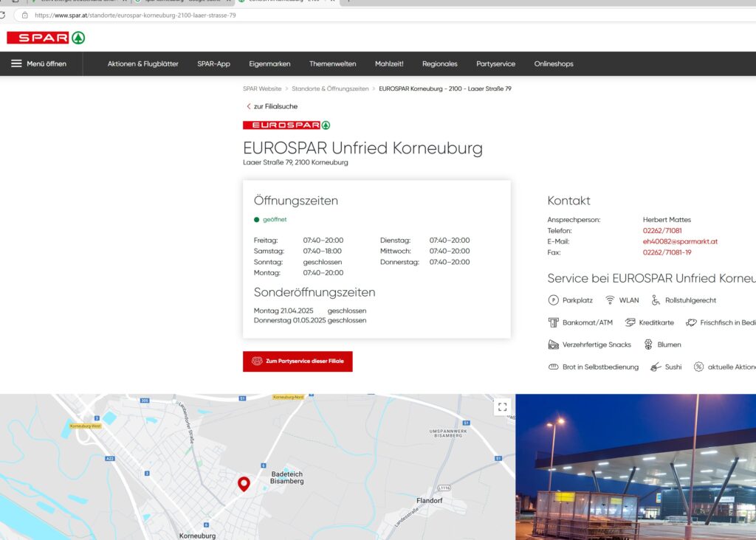Click the aktuelle Aktionen percent icon
The image size is (756, 540).
tap(698, 367)
